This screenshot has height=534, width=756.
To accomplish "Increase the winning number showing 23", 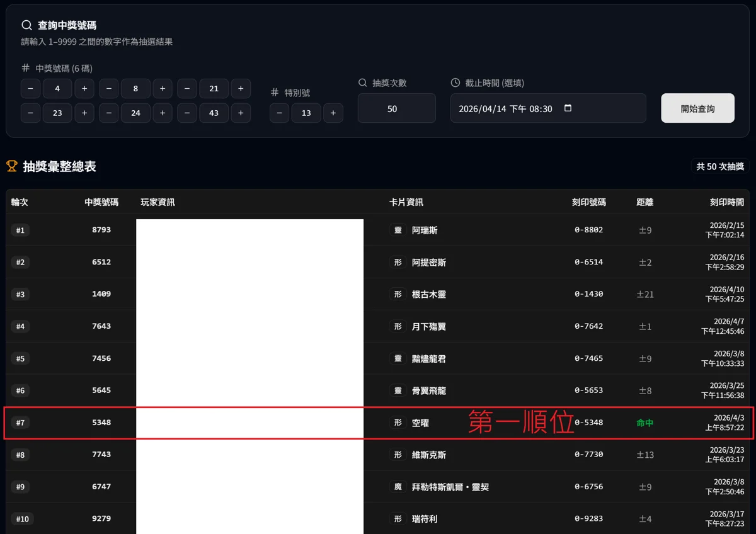I will point(84,113).
